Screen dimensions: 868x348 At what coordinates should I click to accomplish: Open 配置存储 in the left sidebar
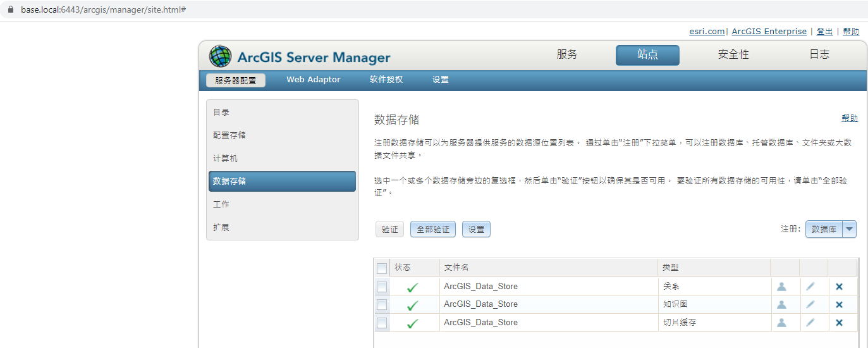click(282, 135)
